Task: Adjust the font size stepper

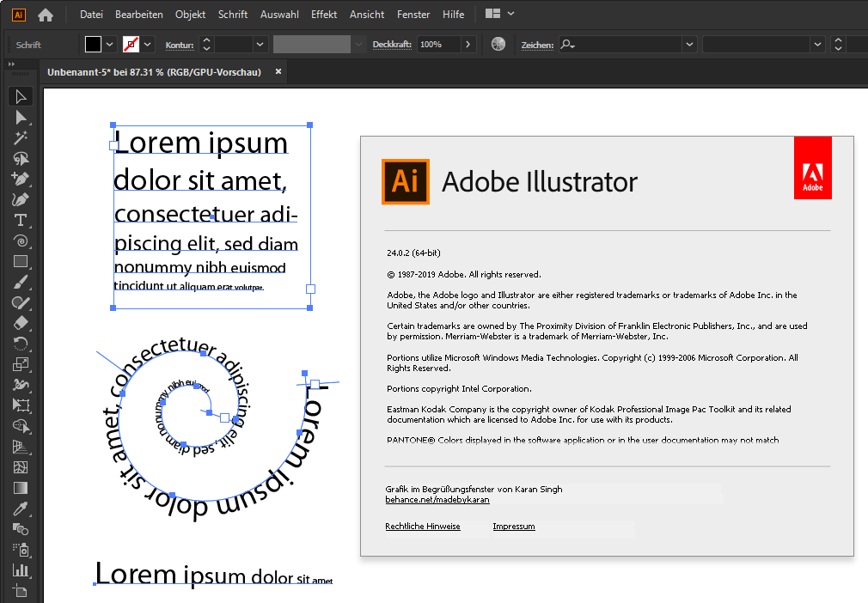Action: coord(838,45)
